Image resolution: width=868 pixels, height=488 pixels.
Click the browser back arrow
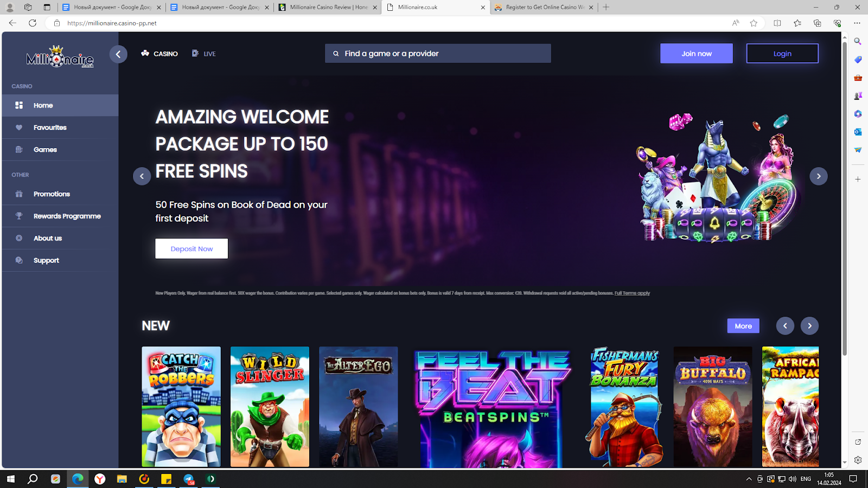(12, 23)
